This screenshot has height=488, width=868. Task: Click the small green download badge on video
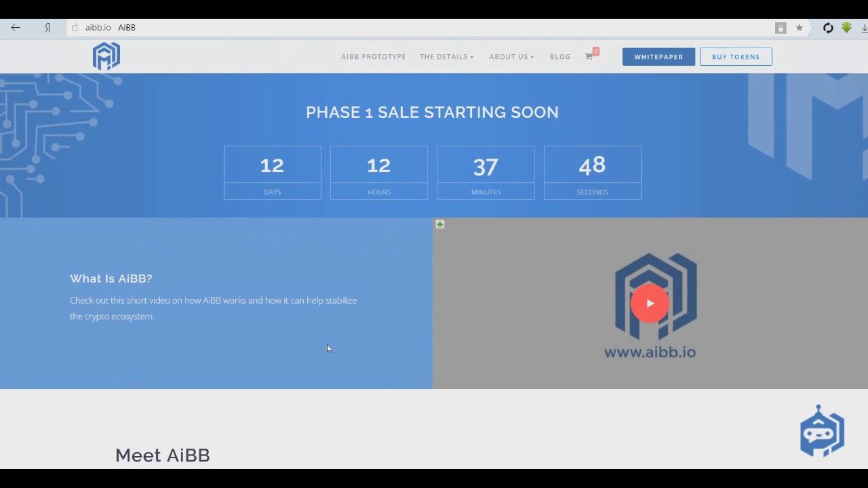click(440, 224)
